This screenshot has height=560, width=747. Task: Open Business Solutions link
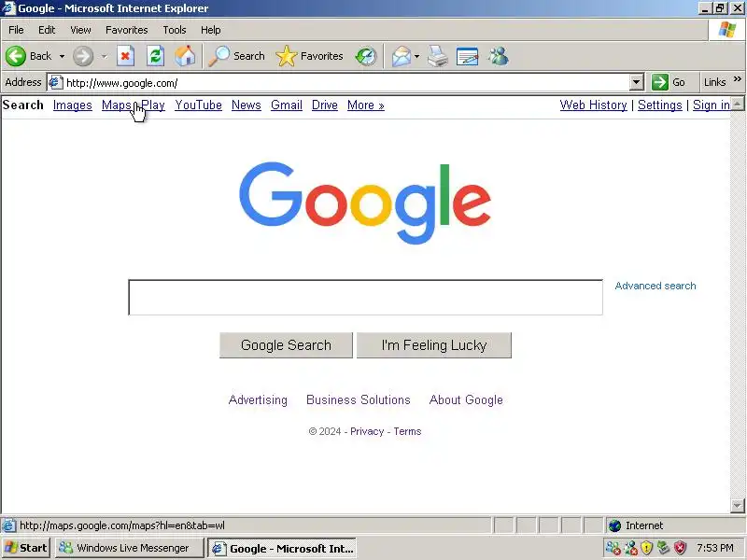[359, 400]
